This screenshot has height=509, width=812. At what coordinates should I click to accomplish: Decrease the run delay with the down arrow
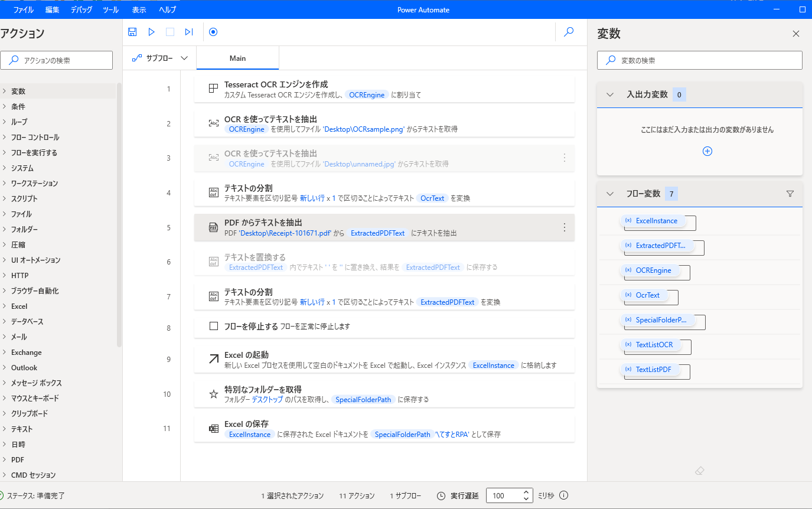pyautogui.click(x=526, y=500)
